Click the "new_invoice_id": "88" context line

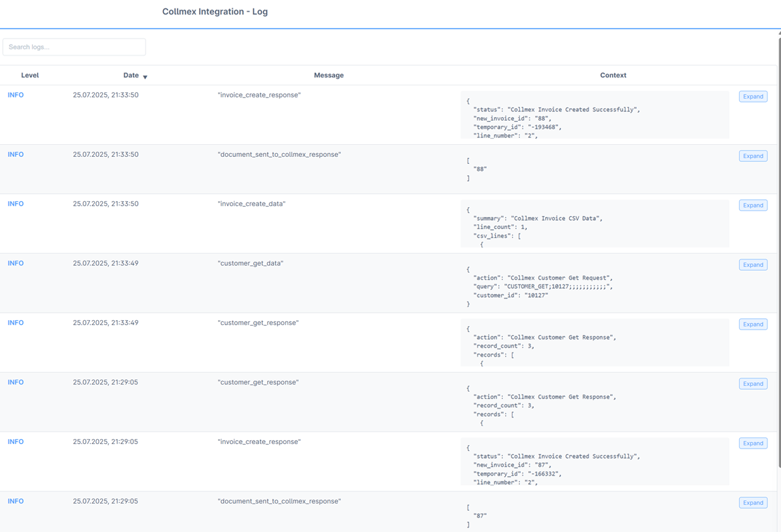click(x=512, y=118)
